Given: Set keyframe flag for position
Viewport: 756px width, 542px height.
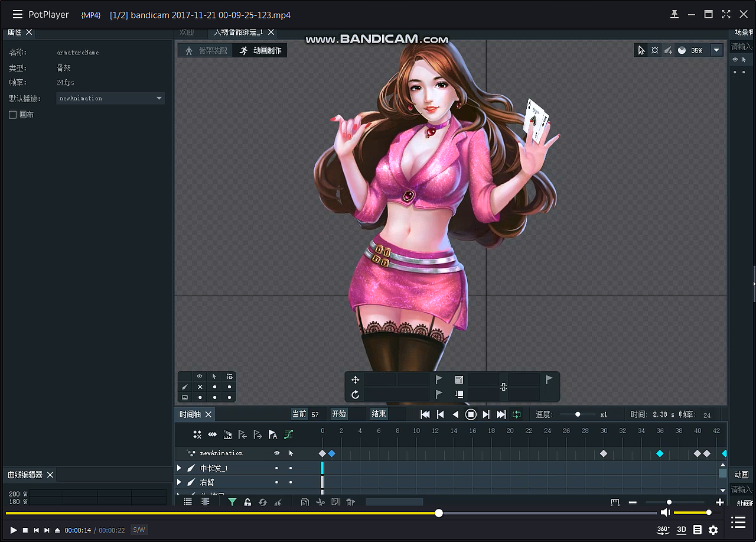Looking at the screenshot, I should pyautogui.click(x=439, y=379).
